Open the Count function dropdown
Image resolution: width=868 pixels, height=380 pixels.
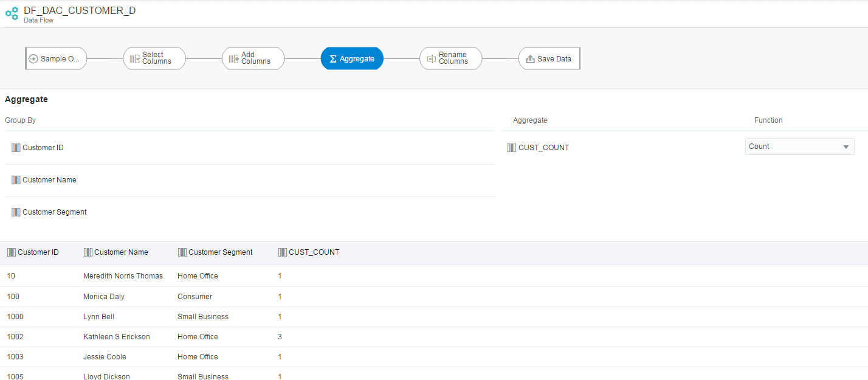pyautogui.click(x=799, y=146)
